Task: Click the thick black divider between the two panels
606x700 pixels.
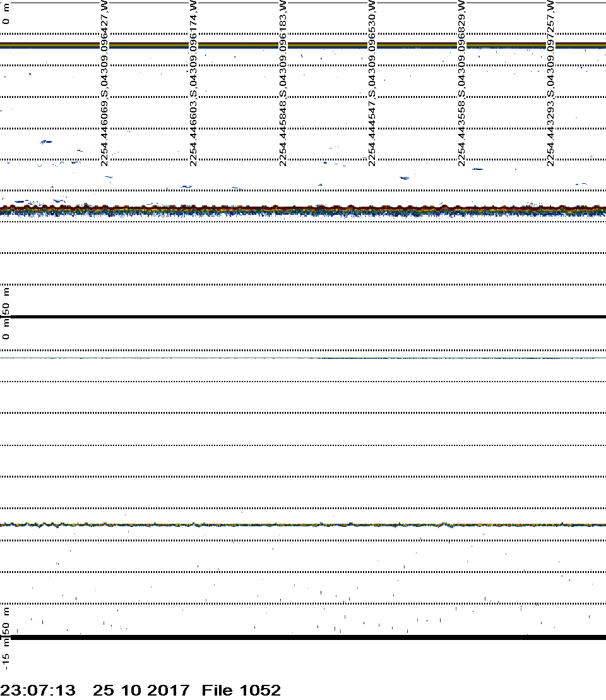Action: [x=303, y=317]
